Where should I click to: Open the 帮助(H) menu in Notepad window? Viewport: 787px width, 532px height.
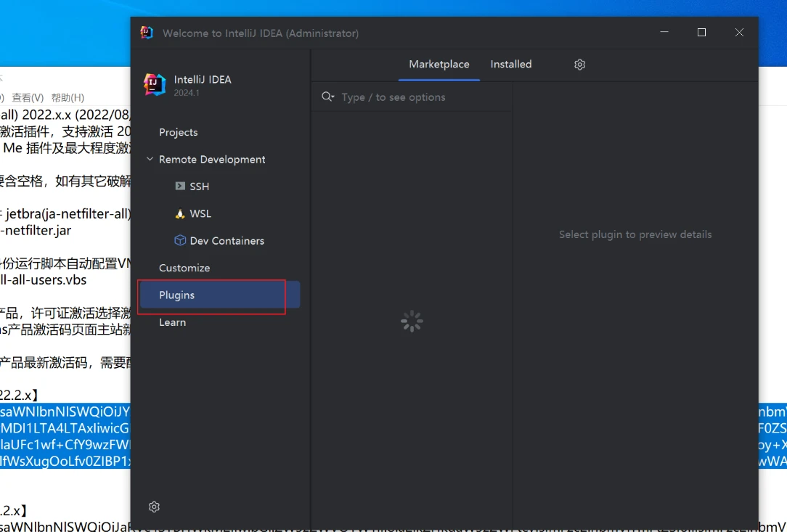click(68, 97)
